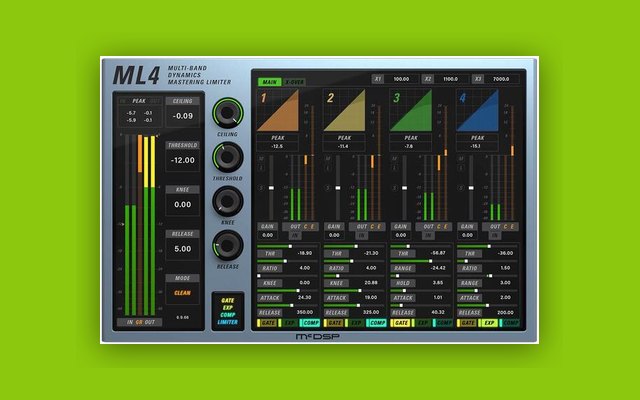640x400 pixels.
Task: Click the band 4 gain fader handle
Action: 471,188
